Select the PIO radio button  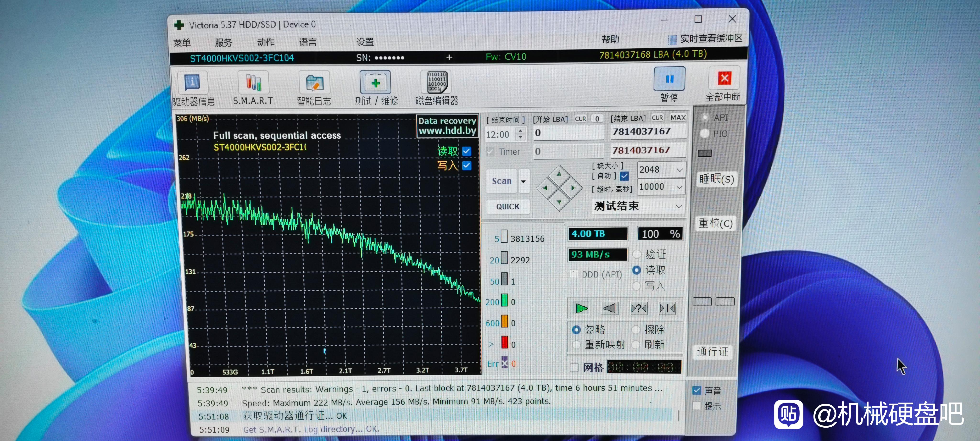(x=705, y=133)
